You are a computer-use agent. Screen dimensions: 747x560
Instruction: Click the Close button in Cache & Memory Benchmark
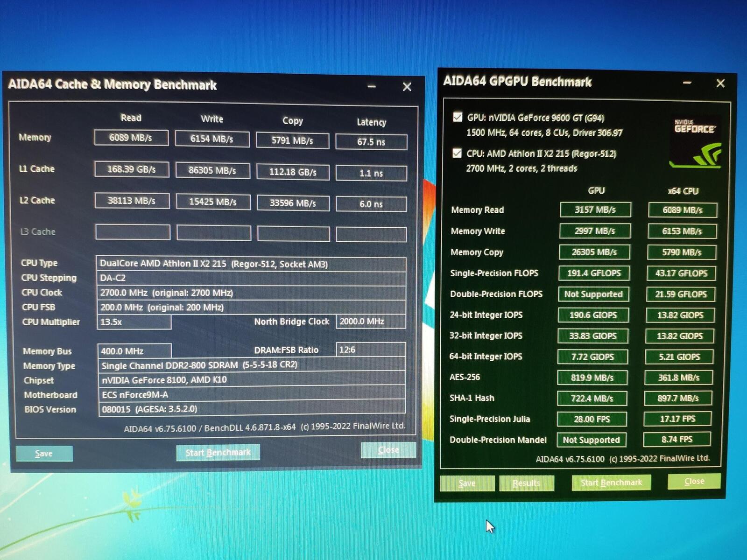pyautogui.click(x=388, y=450)
